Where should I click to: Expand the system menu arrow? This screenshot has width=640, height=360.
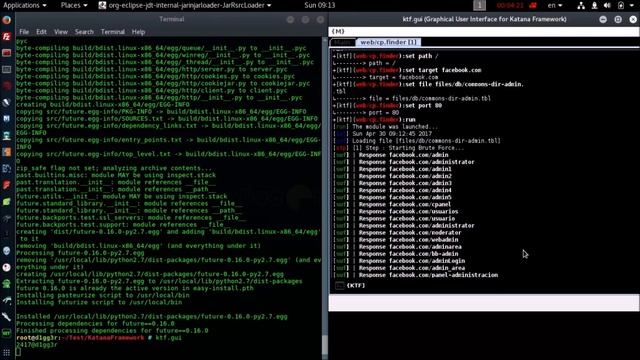coord(632,5)
